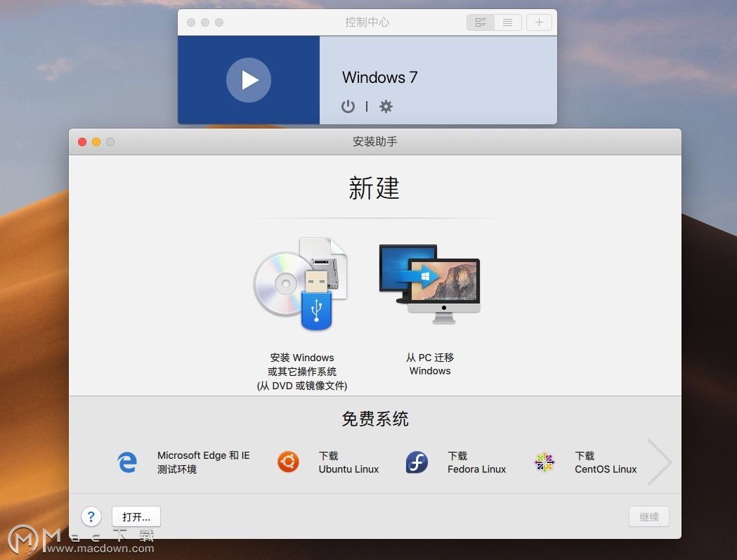
Task: Add a new virtual machine with plus button
Action: 539,22
